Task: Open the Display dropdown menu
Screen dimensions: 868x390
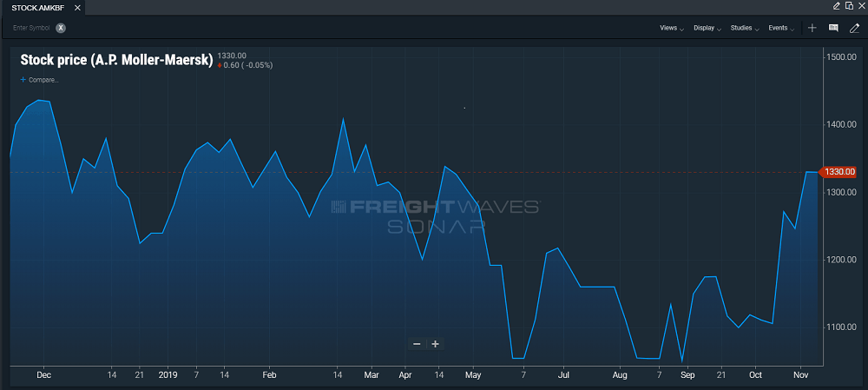Action: pyautogui.click(x=707, y=28)
